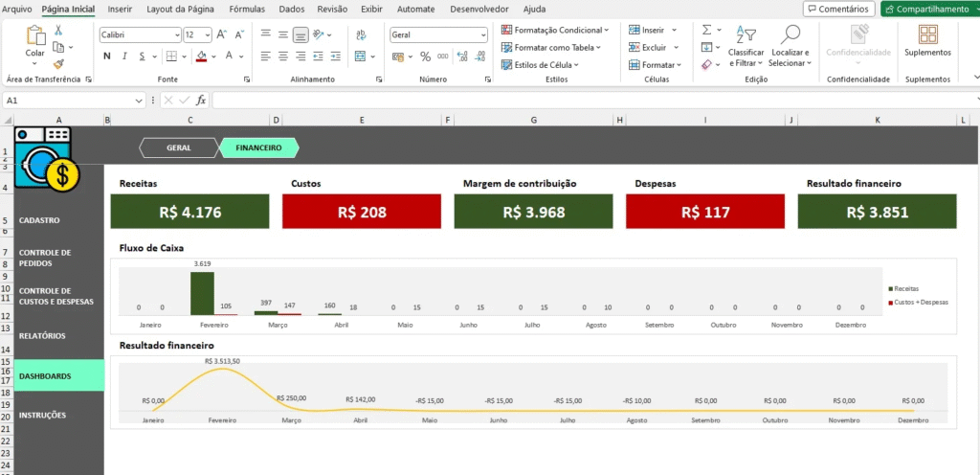Screen dimensions: 980x475
Task: Switch to the Fórmulas ribbon tab
Action: 247,9
